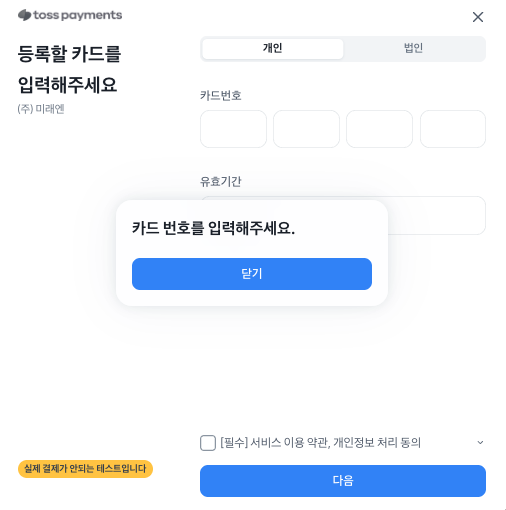Screen dimensions: 506x510
Task: Check the [필수] 서비스 이용 약관 checkbox
Action: point(208,443)
